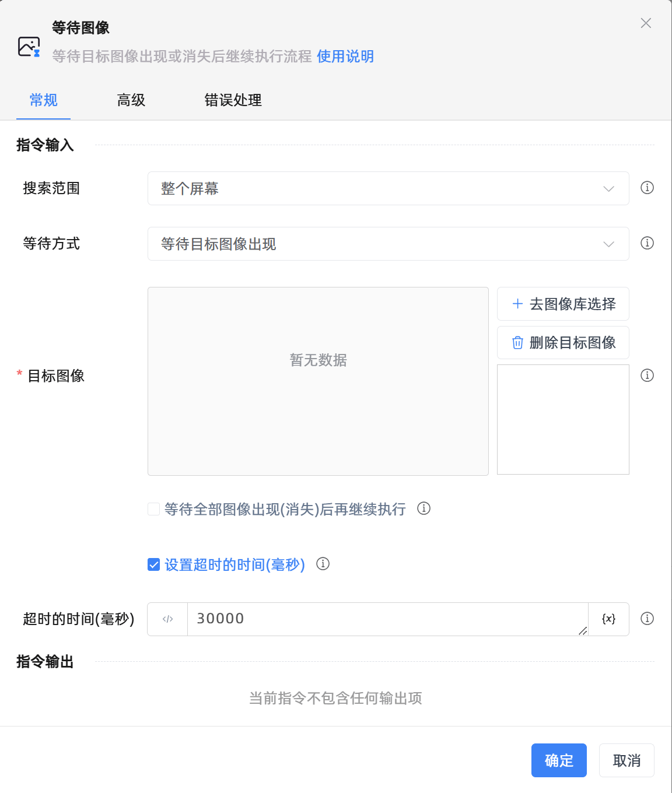The image size is (672, 793).
Task: Insert a variable using the {x} icon
Action: tap(608, 619)
